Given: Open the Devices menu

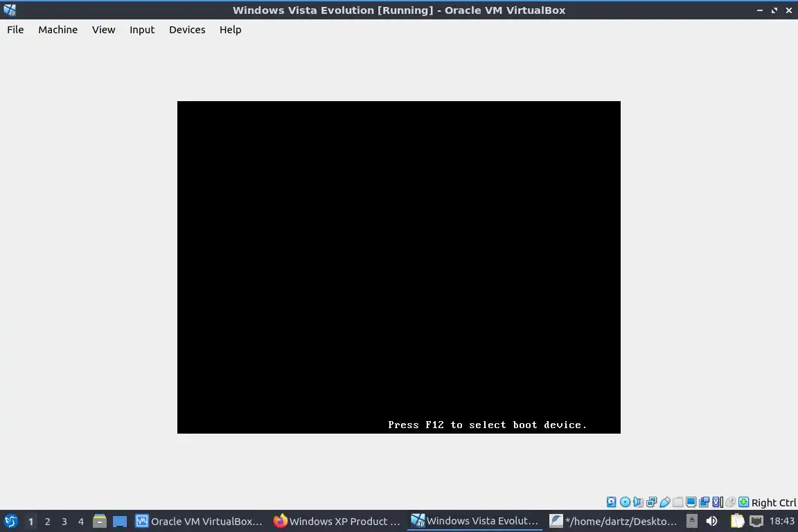Looking at the screenshot, I should (187, 30).
